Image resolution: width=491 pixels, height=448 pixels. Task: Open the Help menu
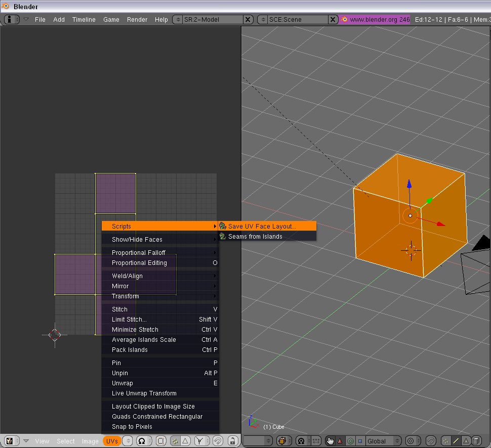[161, 19]
